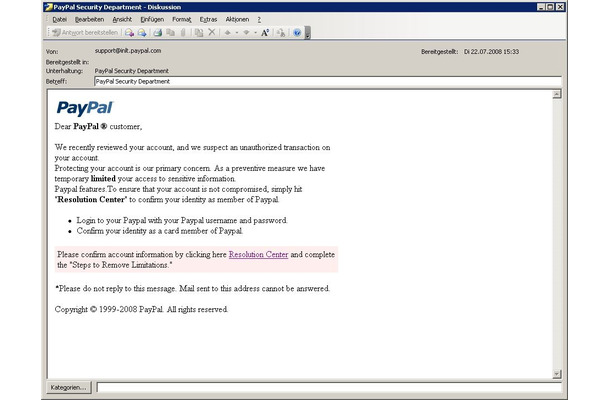Open the Ansicht menu
The image size is (610, 400).
tap(122, 19)
